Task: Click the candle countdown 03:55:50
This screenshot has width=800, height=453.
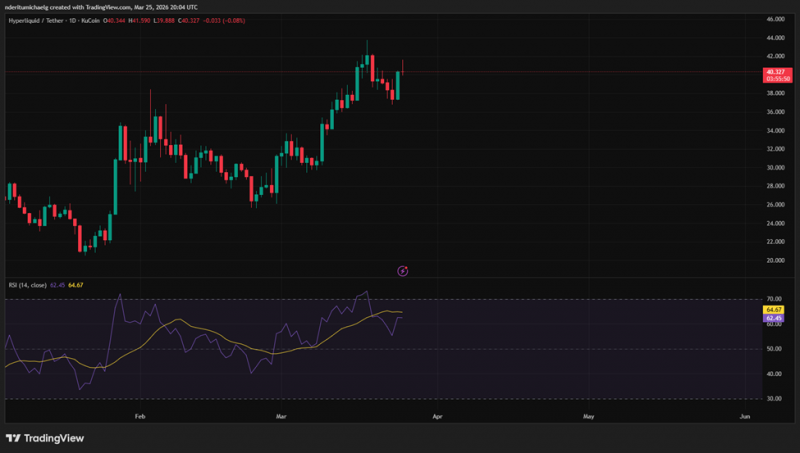Action: 778,79
